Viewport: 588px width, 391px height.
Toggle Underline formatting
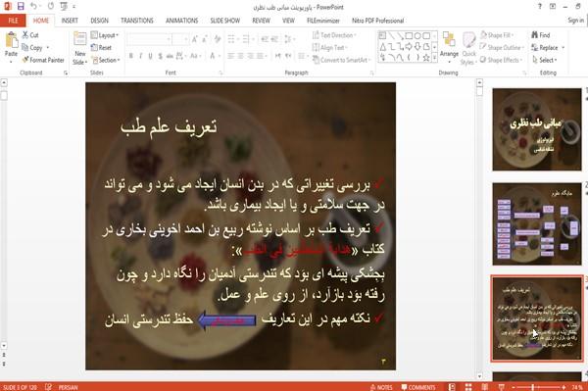point(150,56)
